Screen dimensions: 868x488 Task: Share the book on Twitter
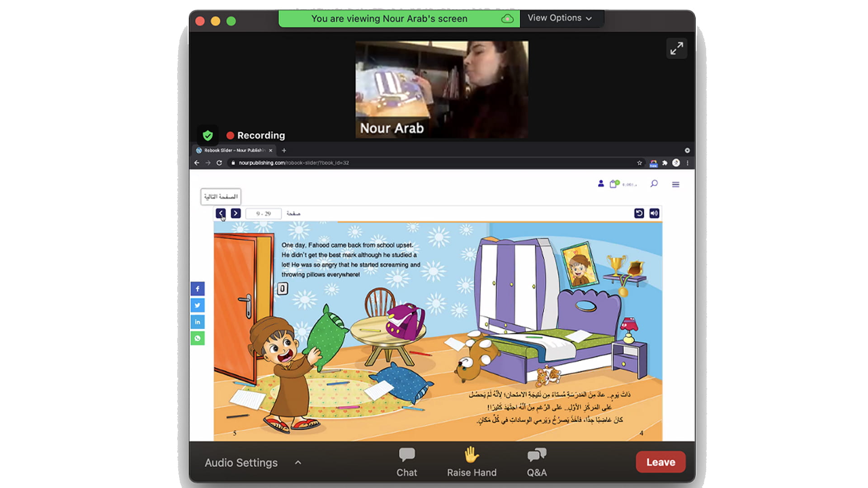pyautogui.click(x=198, y=305)
